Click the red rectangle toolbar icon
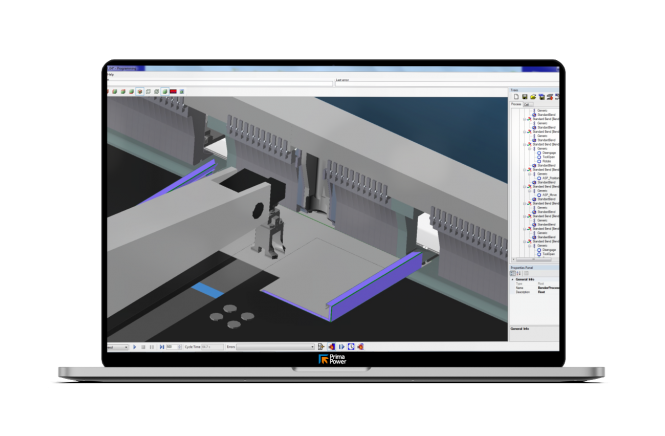Screen dimensions: 665x436 [174, 91]
